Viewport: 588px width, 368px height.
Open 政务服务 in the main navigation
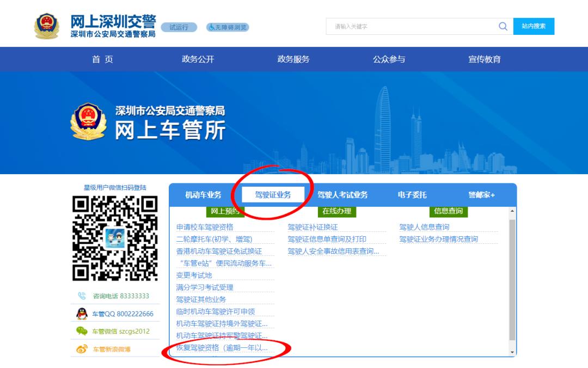[293, 59]
